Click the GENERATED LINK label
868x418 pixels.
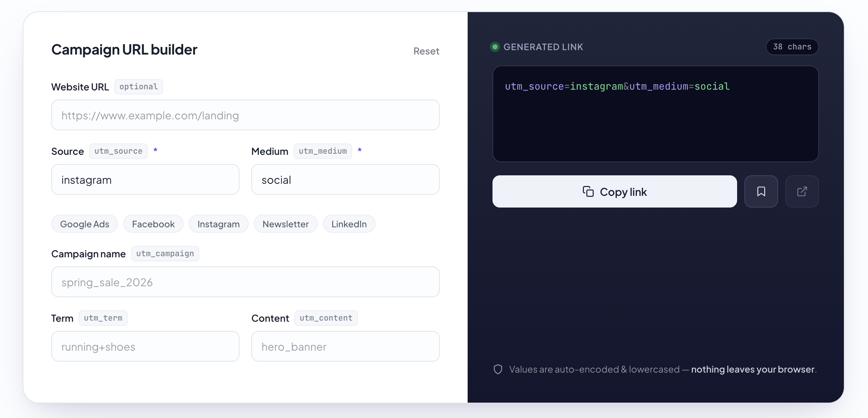pyautogui.click(x=543, y=47)
